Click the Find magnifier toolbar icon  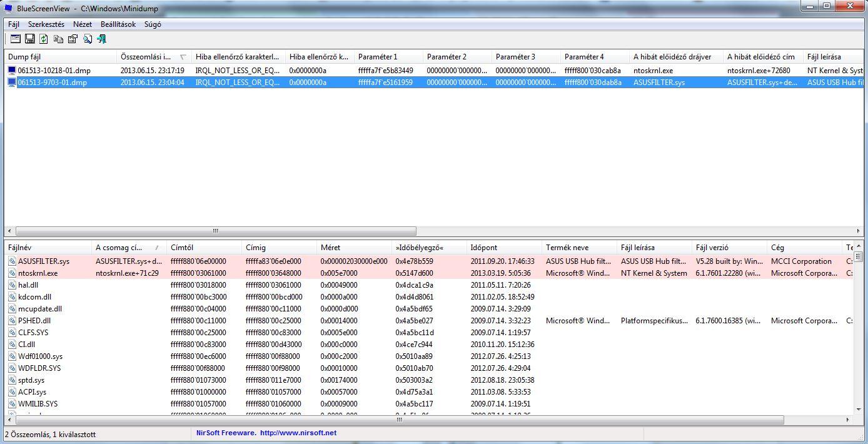tap(88, 39)
